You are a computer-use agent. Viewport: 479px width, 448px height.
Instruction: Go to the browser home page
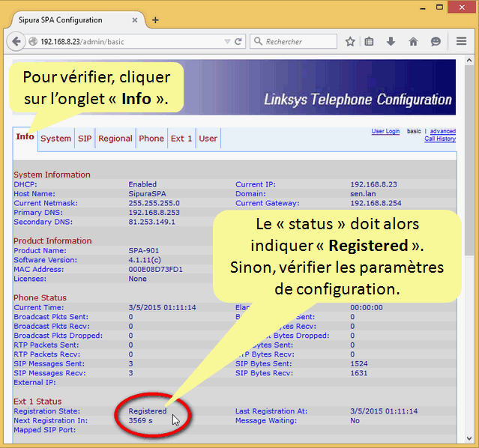(413, 41)
